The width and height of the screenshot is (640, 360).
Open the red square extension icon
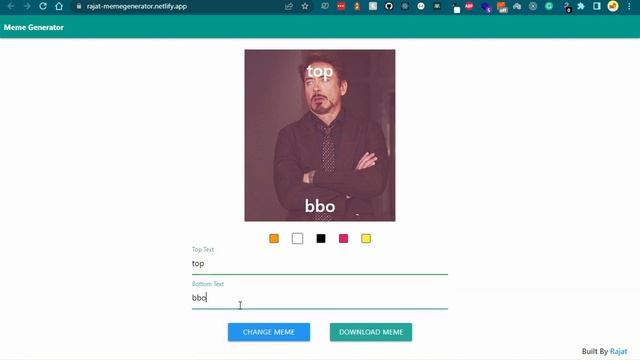coord(341,6)
